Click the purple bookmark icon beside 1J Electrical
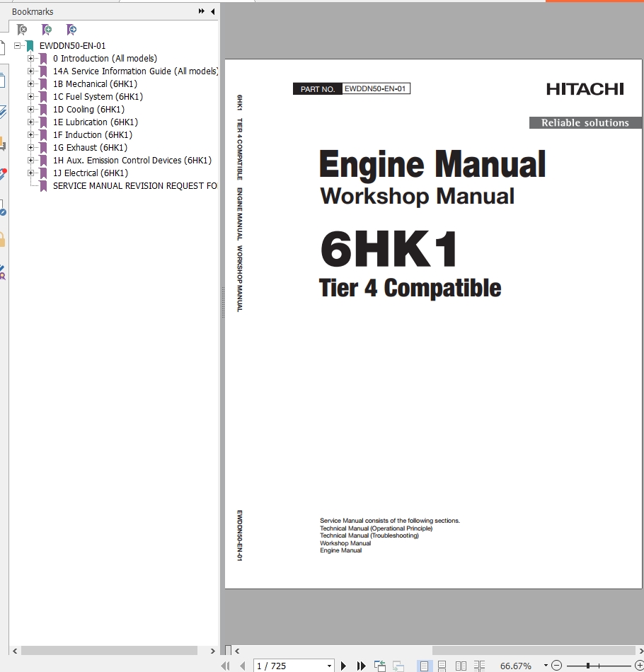644x672 pixels. coord(43,173)
